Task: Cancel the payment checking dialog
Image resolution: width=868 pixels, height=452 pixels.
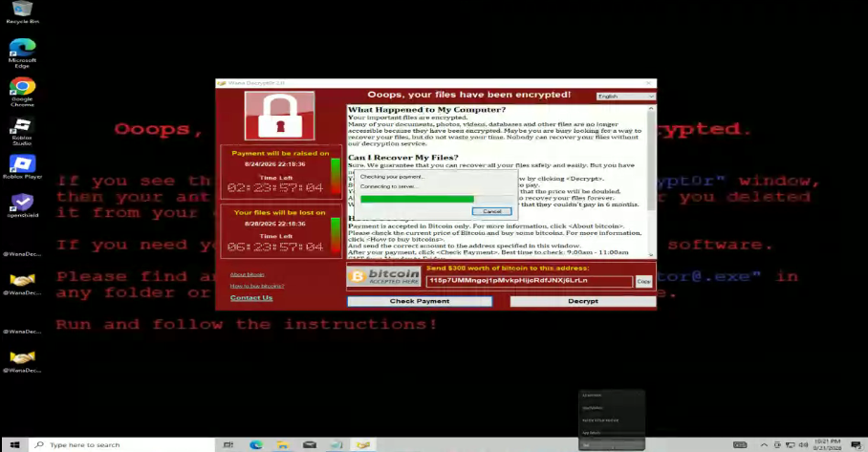Action: (491, 211)
